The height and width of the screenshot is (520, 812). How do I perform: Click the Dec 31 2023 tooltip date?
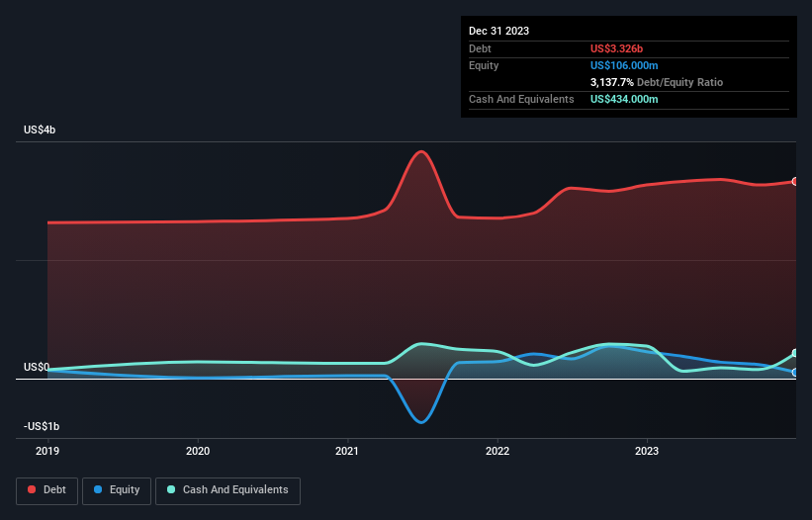pyautogui.click(x=498, y=31)
